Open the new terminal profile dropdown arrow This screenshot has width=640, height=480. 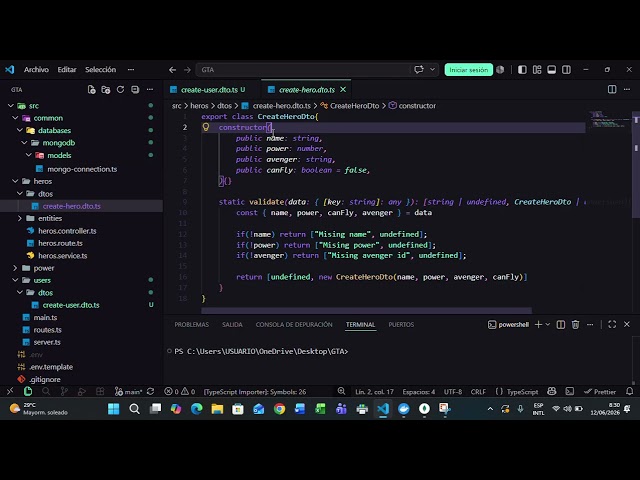(548, 324)
